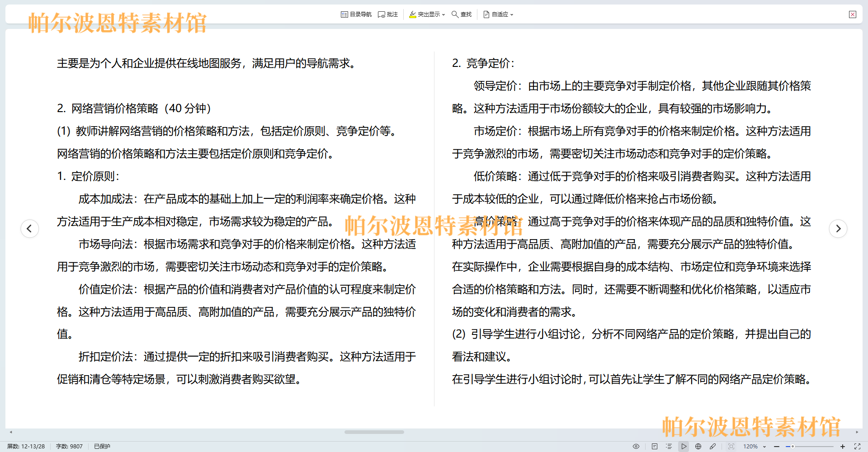Go to the previous page with left arrow

click(x=30, y=228)
